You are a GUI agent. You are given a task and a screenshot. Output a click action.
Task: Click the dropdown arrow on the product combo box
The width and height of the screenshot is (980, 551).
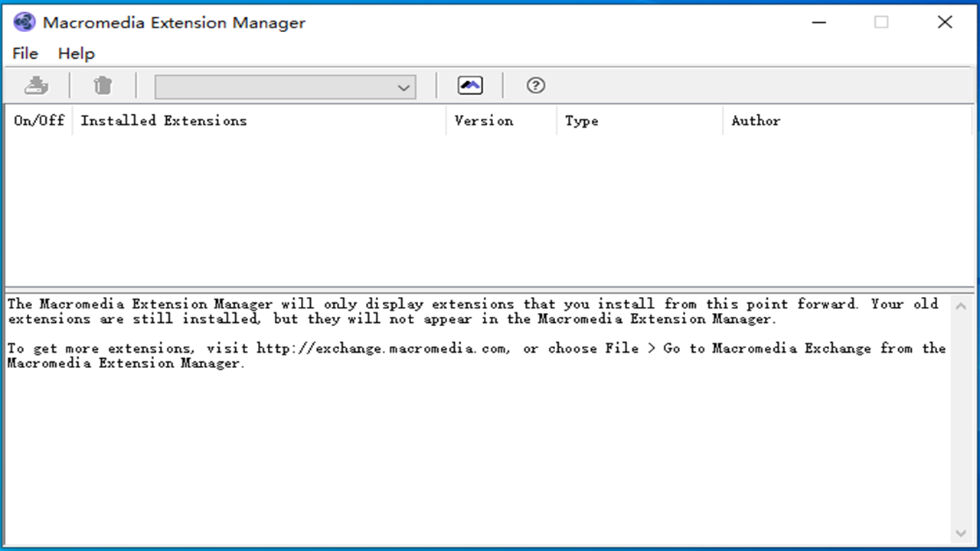403,87
